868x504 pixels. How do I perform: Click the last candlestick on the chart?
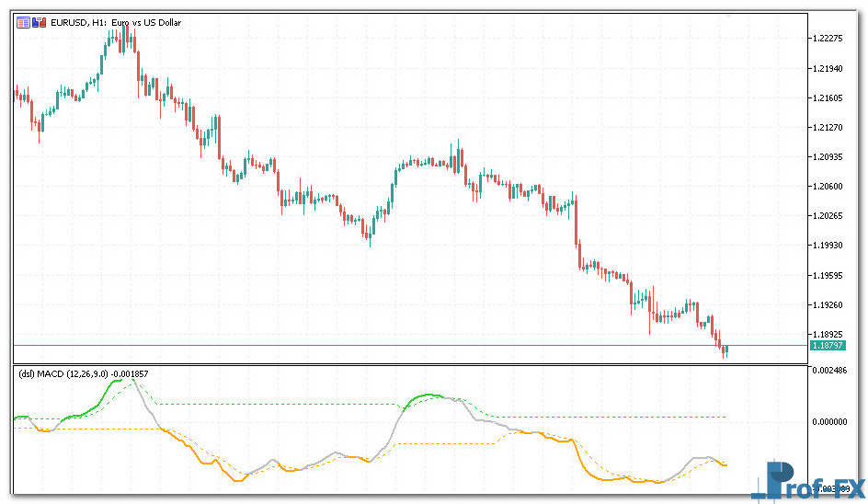[x=725, y=350]
